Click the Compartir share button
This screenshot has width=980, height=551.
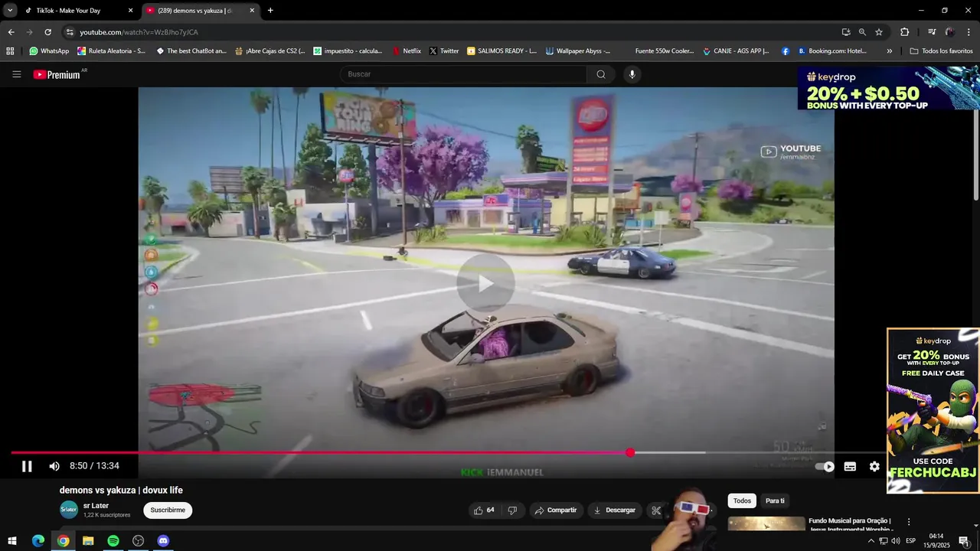556,510
